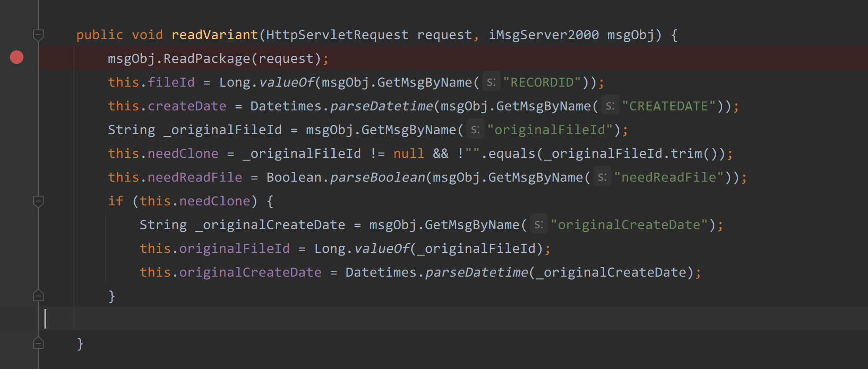The height and width of the screenshot is (369, 868).
Task: Click the "RECORDID" string literal
Action: pos(542,82)
